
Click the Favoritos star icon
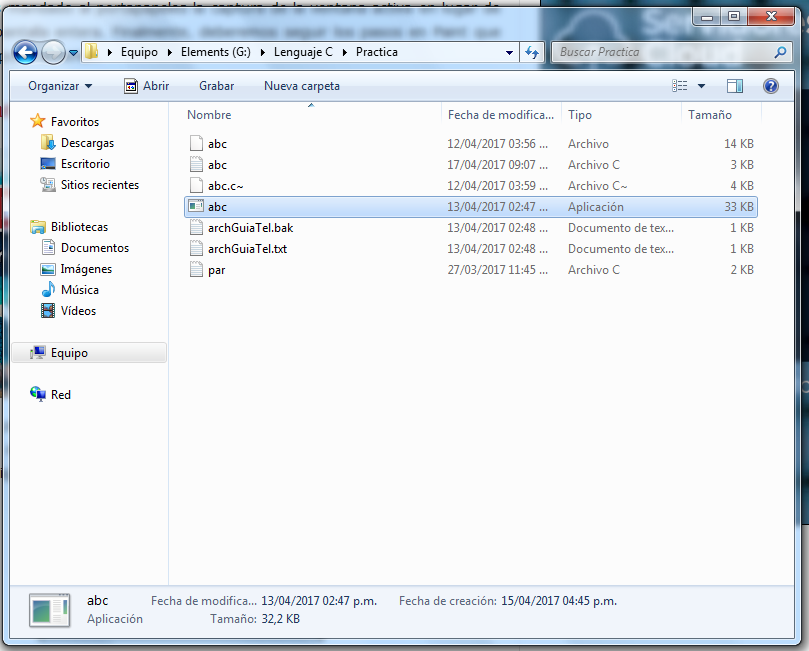point(38,121)
